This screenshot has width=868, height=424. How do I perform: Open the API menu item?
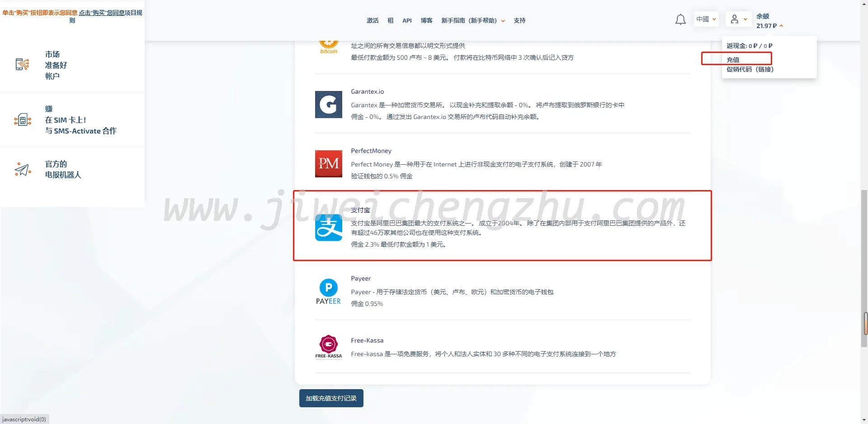coord(407,21)
